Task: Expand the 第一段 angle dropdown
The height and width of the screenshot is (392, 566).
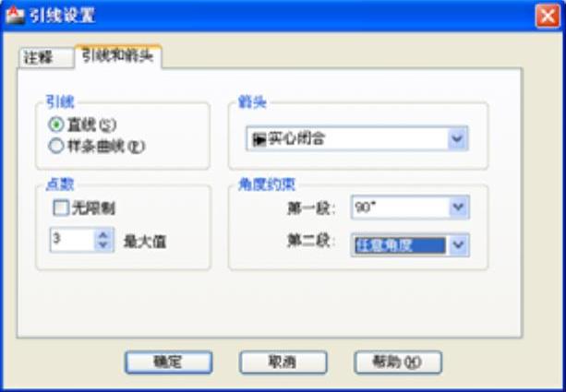Action: [x=458, y=208]
